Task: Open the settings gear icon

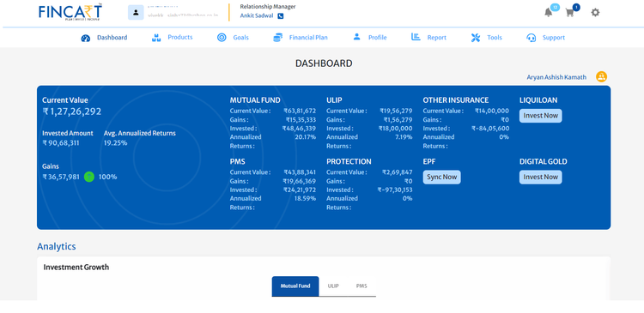Action: click(595, 13)
